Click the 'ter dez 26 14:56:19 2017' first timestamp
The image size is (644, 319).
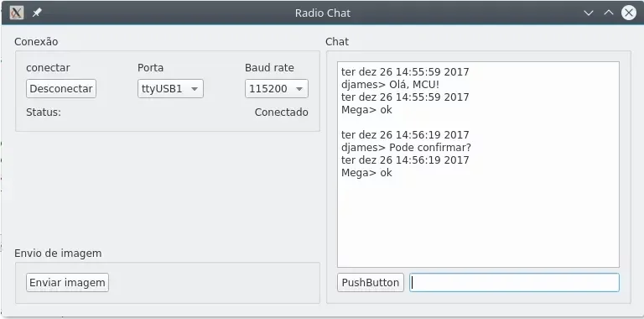click(405, 135)
